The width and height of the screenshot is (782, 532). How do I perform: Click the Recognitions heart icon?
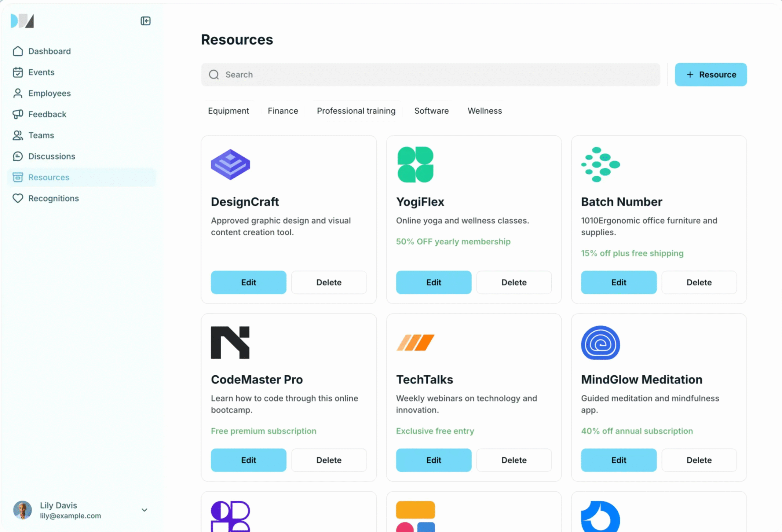pyautogui.click(x=18, y=198)
